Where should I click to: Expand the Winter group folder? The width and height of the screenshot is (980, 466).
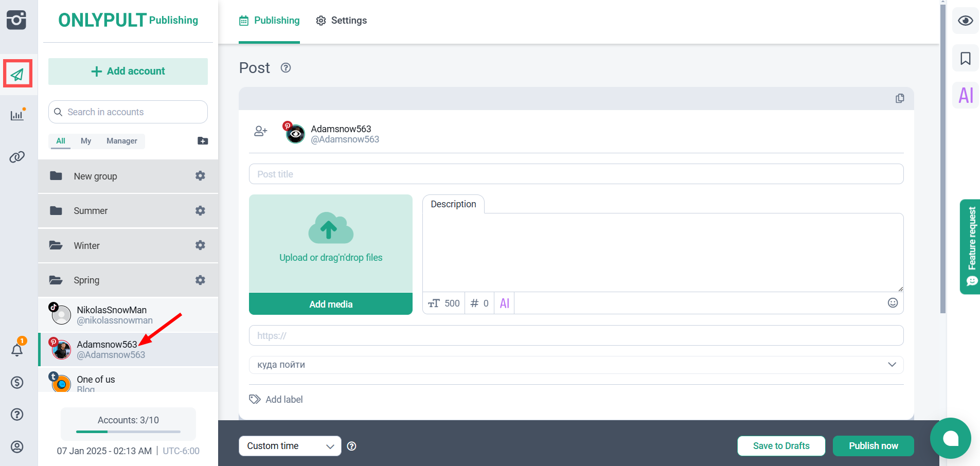coord(86,246)
